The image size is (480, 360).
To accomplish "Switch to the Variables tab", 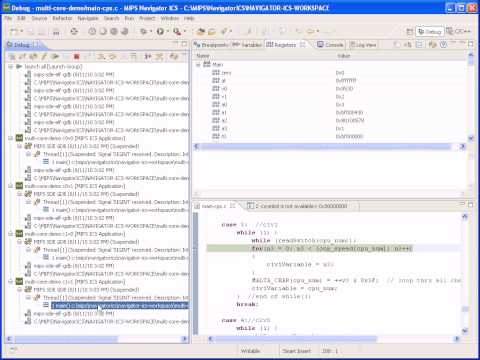I will coord(247,45).
